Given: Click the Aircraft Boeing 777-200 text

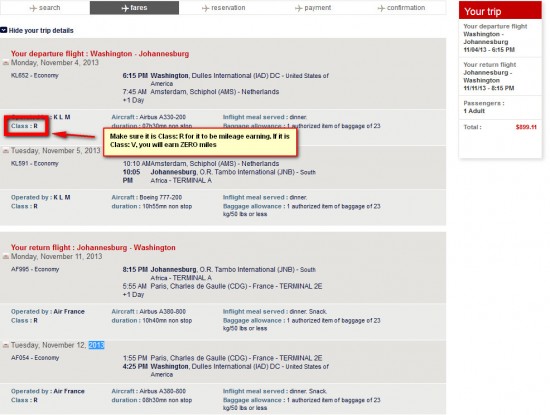Looking at the screenshot, I should pyautogui.click(x=147, y=197).
